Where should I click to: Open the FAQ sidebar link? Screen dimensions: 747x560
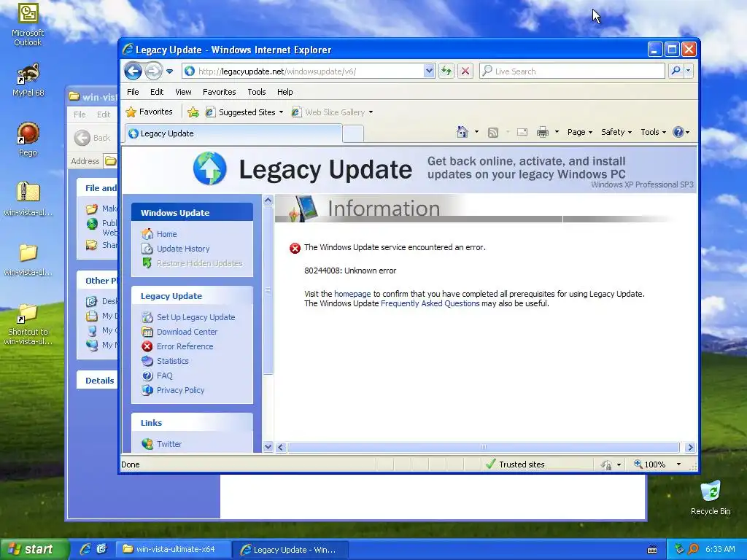pos(164,376)
